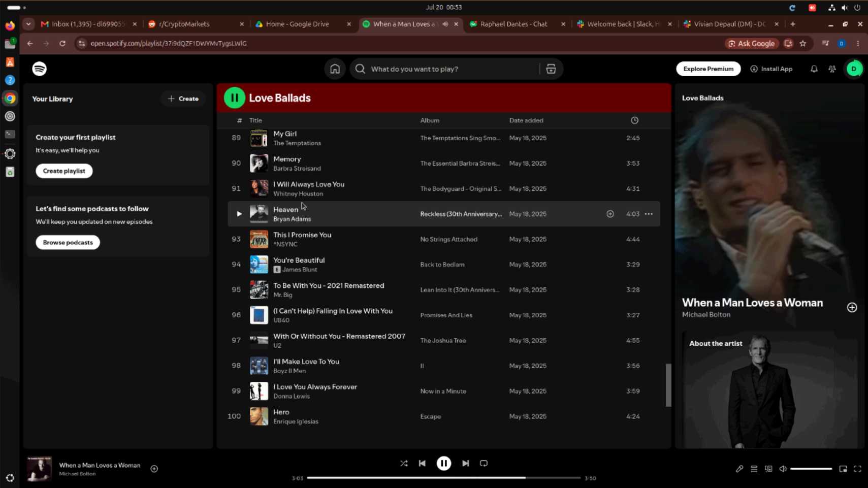This screenshot has width=868, height=488.
Task: Go back in browser history
Action: click(x=30, y=44)
